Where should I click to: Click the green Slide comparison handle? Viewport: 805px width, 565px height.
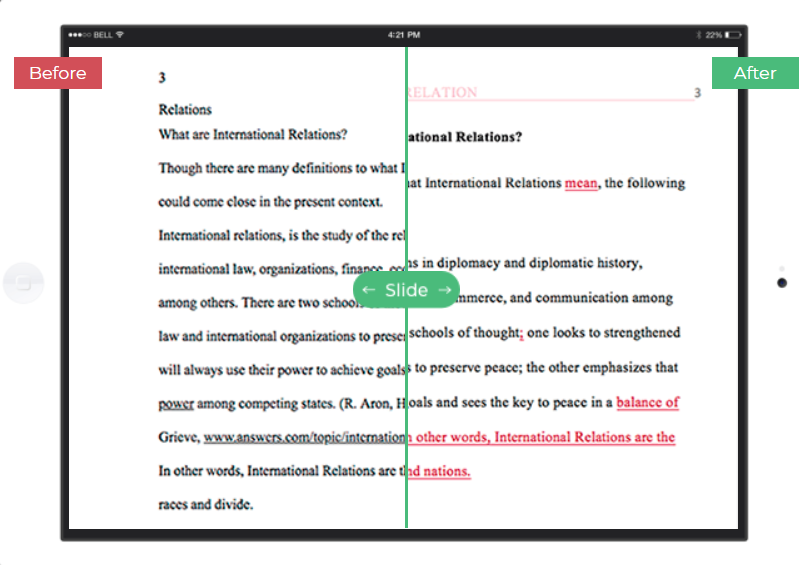click(x=406, y=290)
